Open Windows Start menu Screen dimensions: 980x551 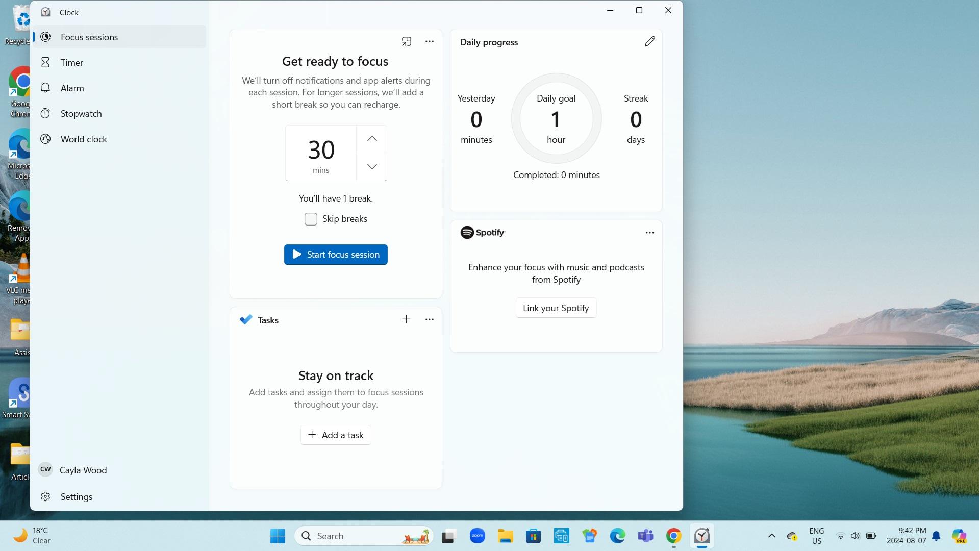(278, 536)
